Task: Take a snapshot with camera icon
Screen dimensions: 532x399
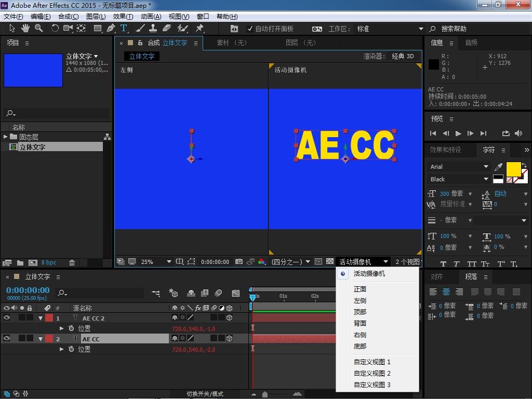Action: (239, 262)
